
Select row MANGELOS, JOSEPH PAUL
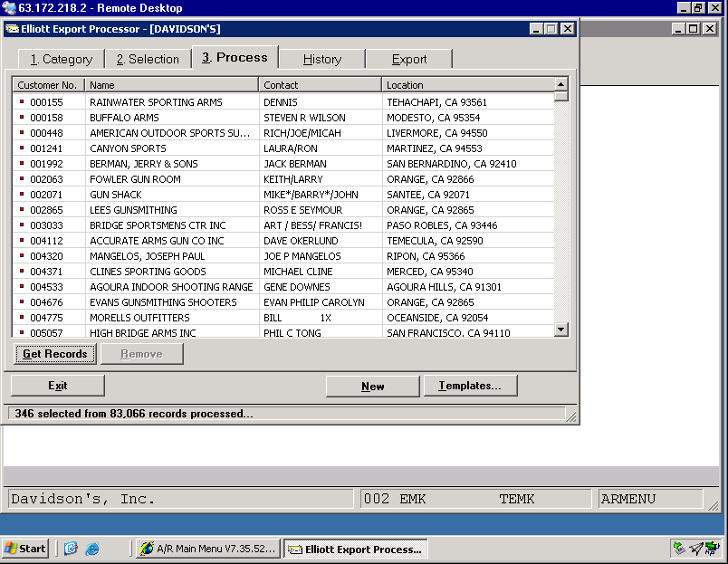coord(283,256)
